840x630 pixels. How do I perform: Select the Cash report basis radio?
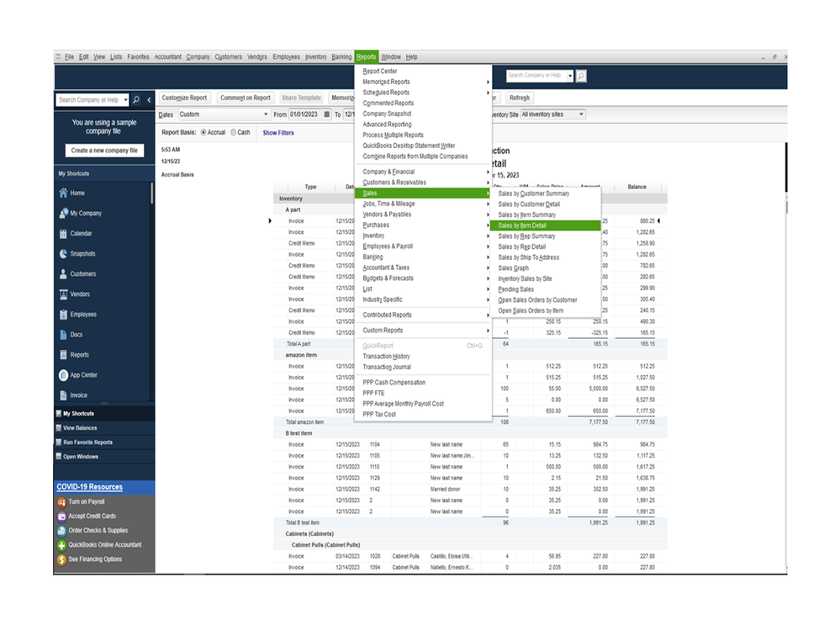234,132
